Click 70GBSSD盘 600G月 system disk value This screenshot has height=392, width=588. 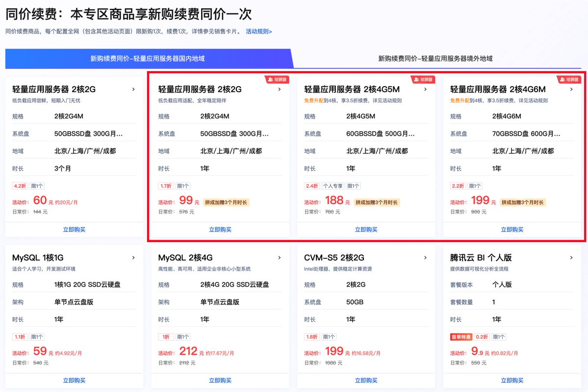tap(526, 134)
